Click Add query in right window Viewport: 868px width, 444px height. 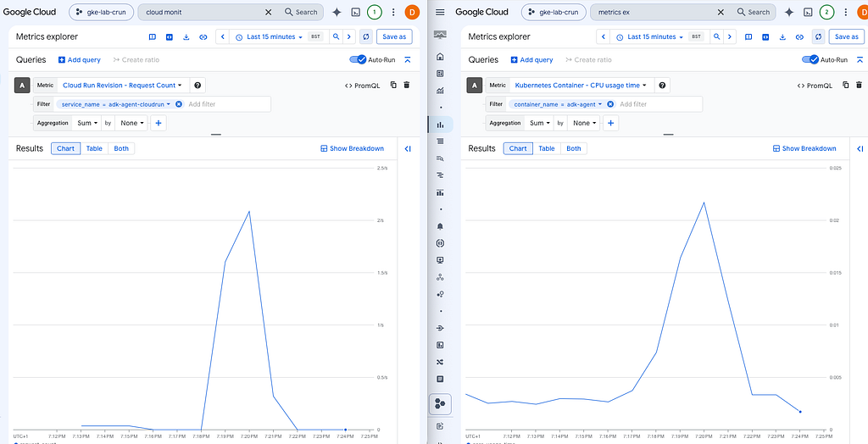point(531,60)
